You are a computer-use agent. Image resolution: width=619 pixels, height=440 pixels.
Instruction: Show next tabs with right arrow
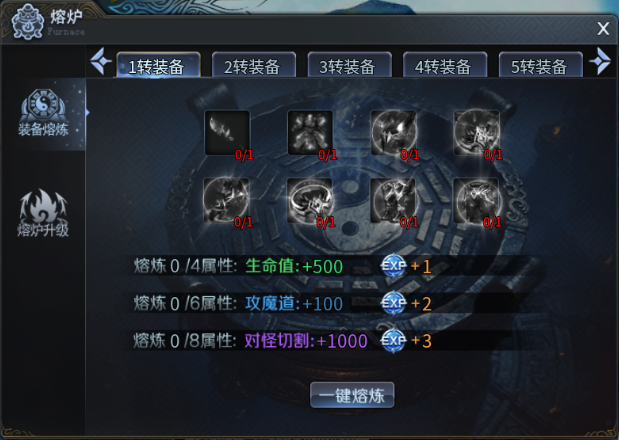(x=600, y=61)
